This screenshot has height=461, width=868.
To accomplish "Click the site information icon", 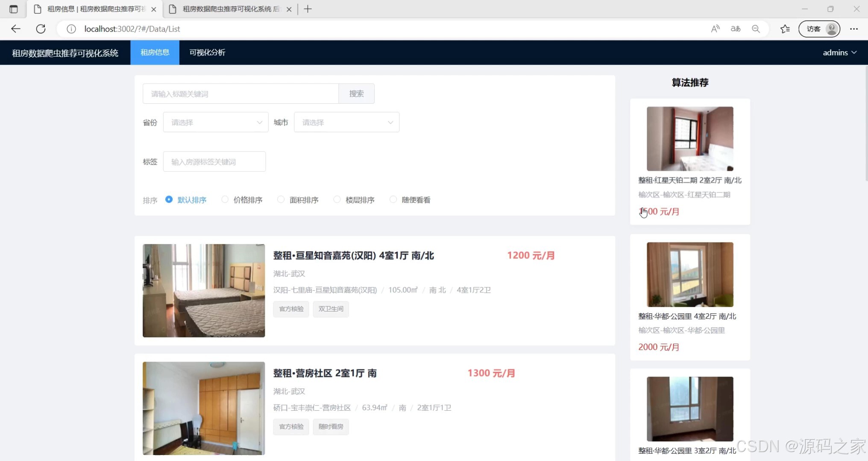I will pos(71,29).
